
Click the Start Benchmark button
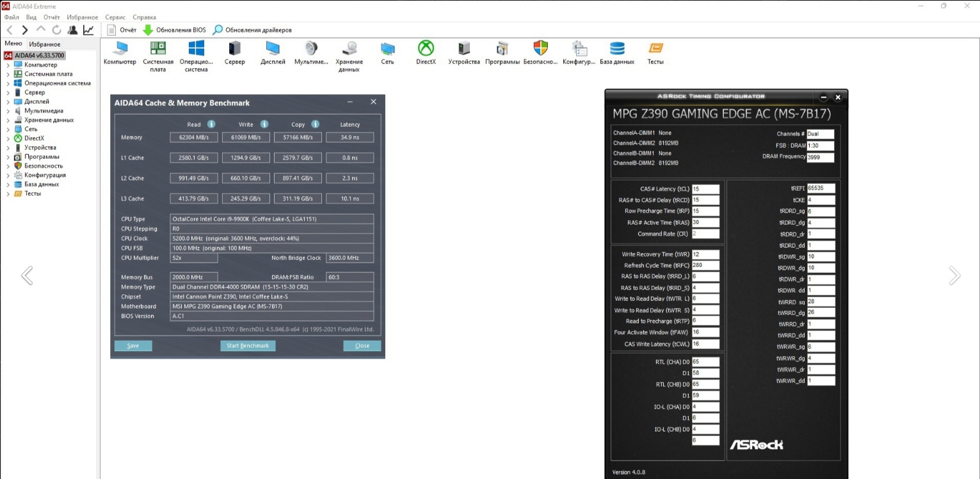pos(248,346)
